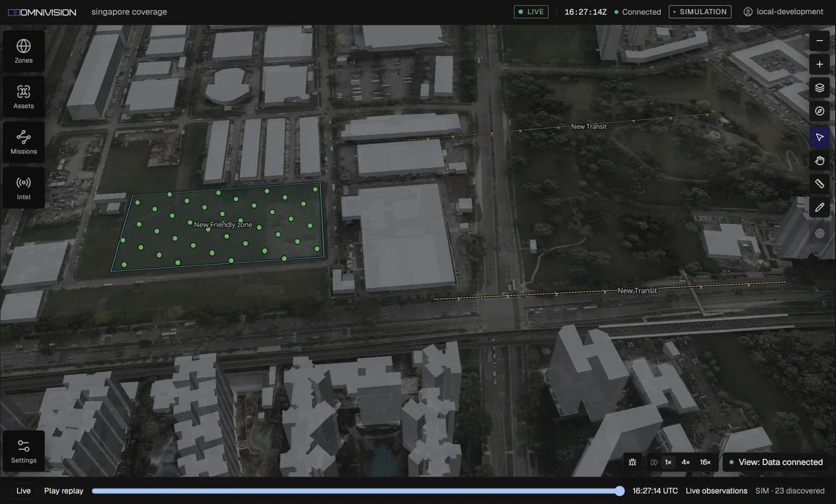Open the Intel panel
The width and height of the screenshot is (836, 504).
[x=24, y=188]
